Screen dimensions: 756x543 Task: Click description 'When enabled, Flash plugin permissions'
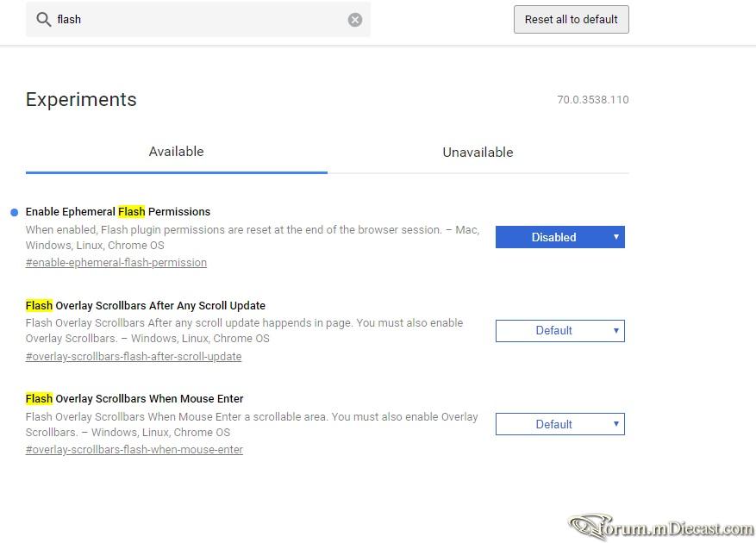pos(253,237)
